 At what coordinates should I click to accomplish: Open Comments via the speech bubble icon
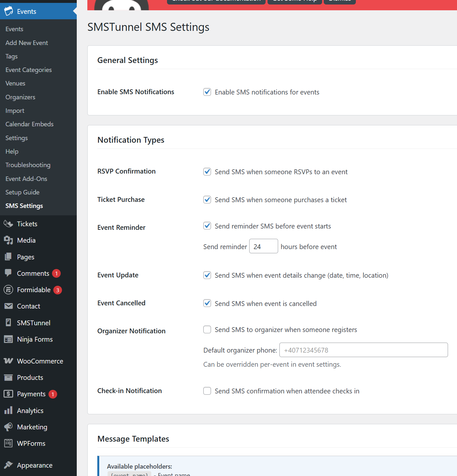tap(9, 273)
